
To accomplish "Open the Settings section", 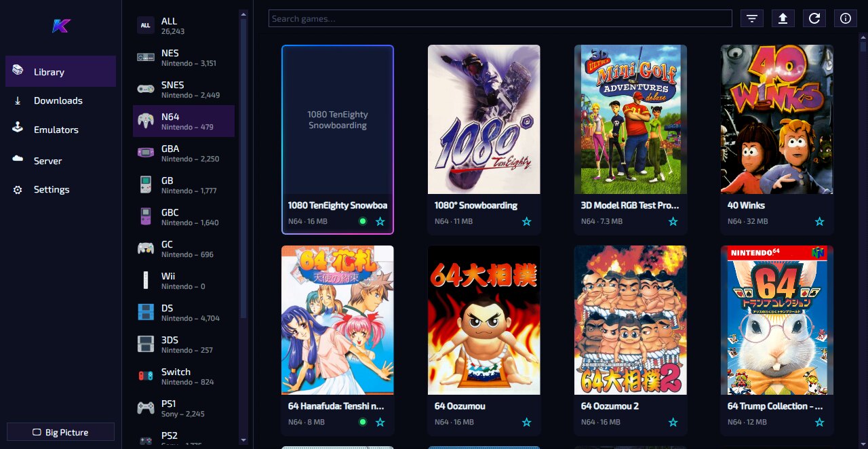I will [x=60, y=189].
